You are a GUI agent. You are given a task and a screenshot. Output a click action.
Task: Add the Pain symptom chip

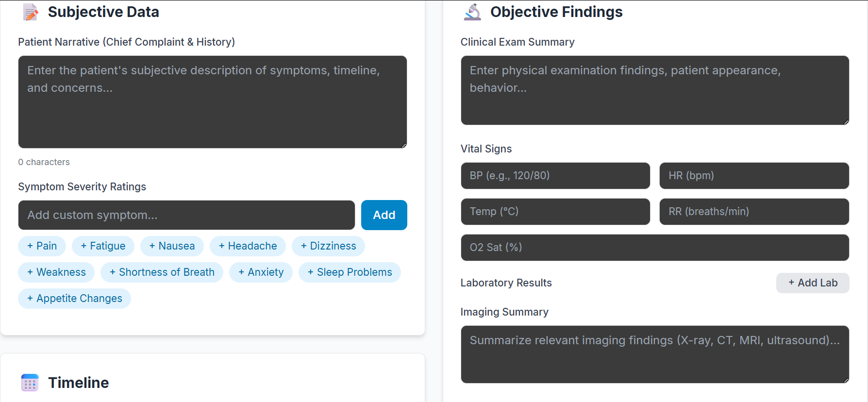[x=42, y=246]
